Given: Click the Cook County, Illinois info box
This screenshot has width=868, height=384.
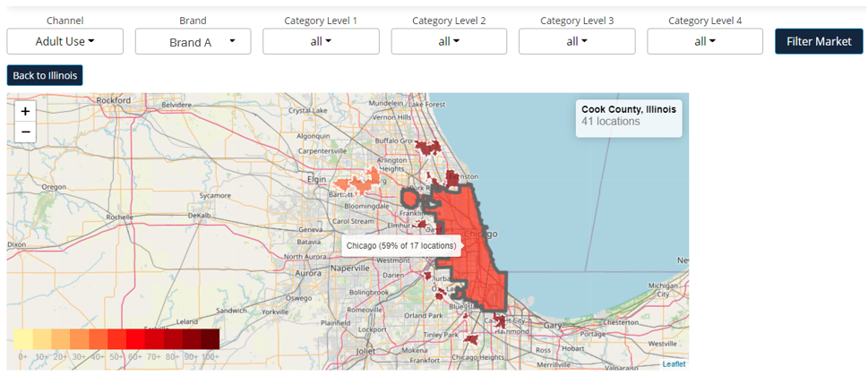Looking at the screenshot, I should (630, 115).
